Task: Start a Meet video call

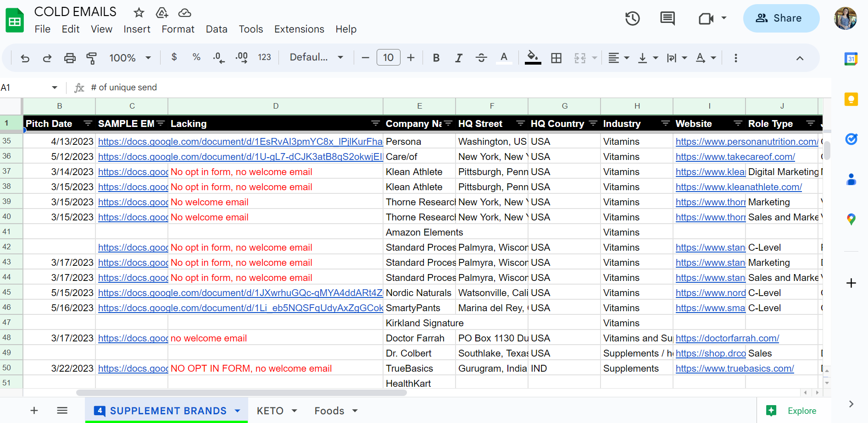Action: point(706,18)
